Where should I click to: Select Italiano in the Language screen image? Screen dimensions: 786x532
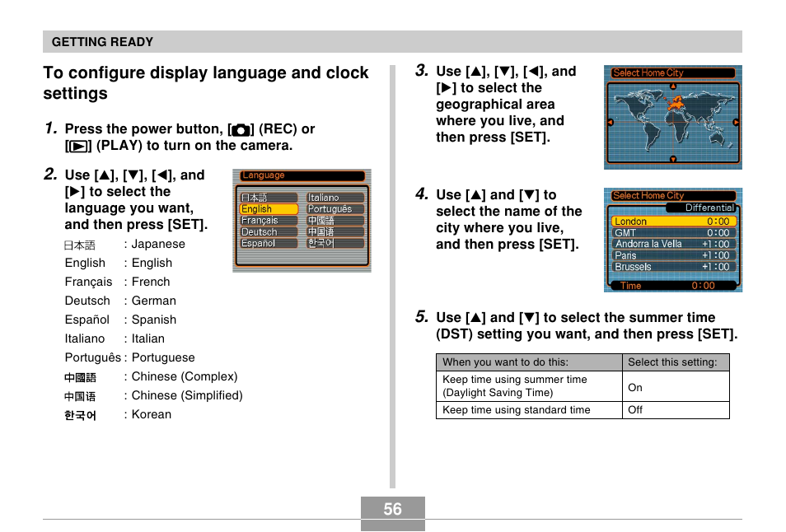(335, 198)
